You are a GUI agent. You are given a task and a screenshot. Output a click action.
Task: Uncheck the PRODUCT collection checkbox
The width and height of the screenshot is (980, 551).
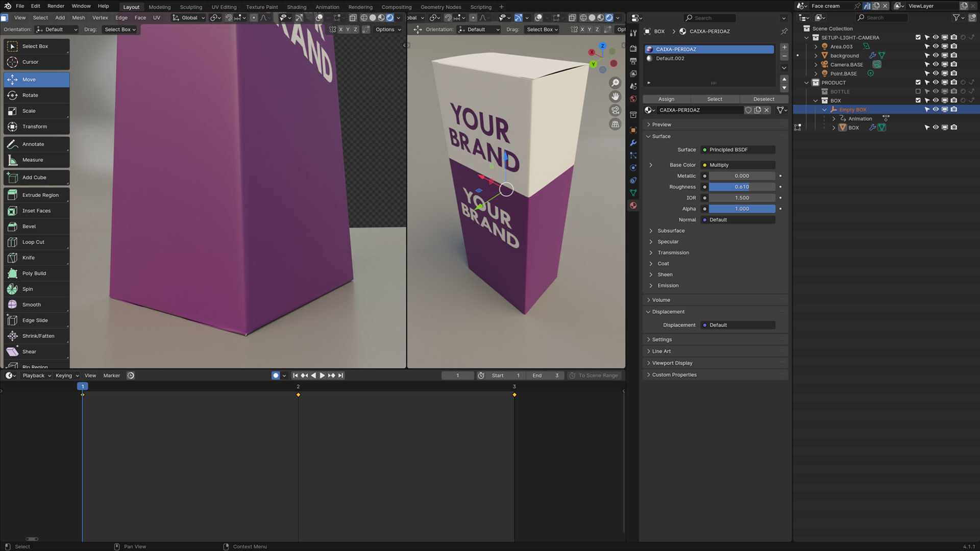coord(918,83)
